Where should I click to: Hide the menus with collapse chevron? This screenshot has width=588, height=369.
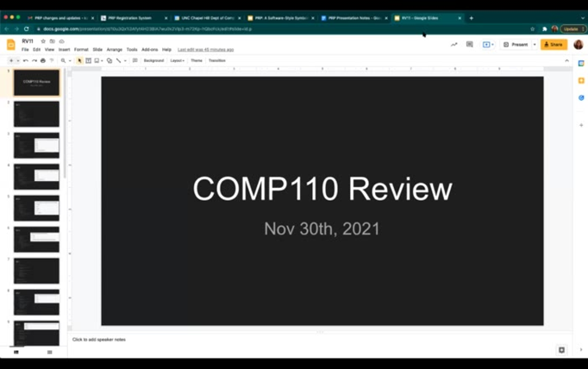(x=566, y=60)
